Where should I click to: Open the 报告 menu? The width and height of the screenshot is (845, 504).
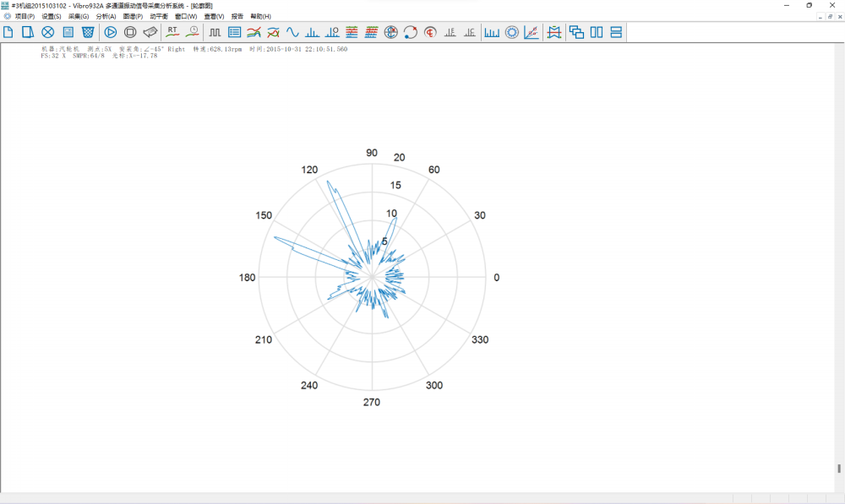tap(237, 17)
